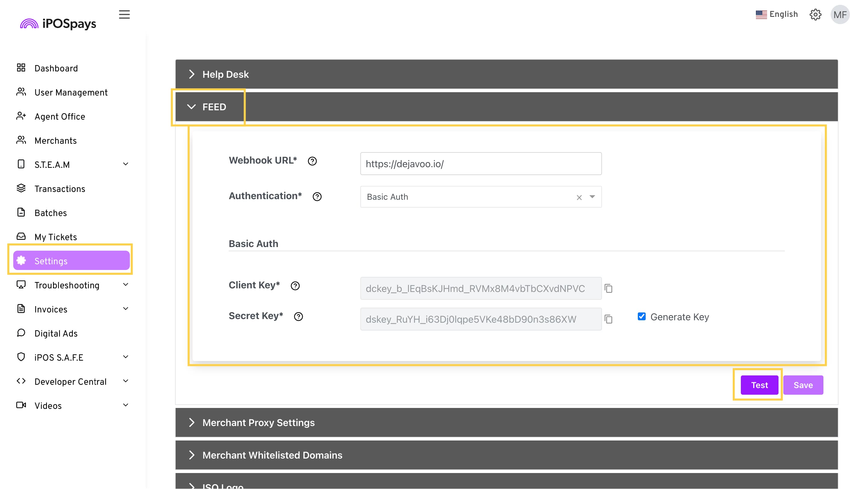Viewport: 868px width, 489px height.
Task: Toggle the hamburger sidebar menu
Action: coord(124,14)
